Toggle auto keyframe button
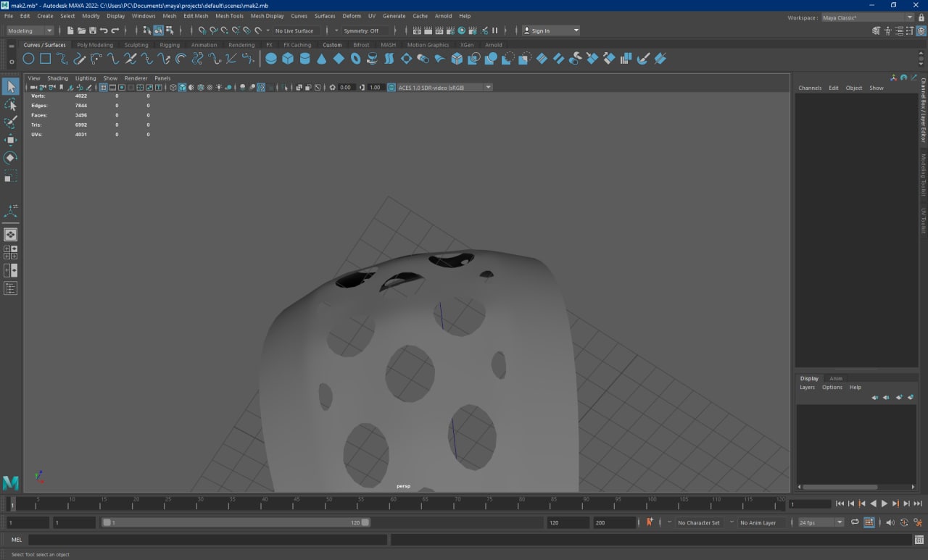Screen dimensions: 928x560 (x=904, y=522)
